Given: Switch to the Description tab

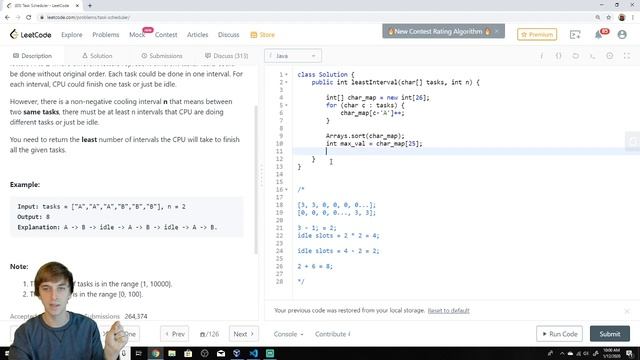Looking at the screenshot, I should (x=32, y=56).
